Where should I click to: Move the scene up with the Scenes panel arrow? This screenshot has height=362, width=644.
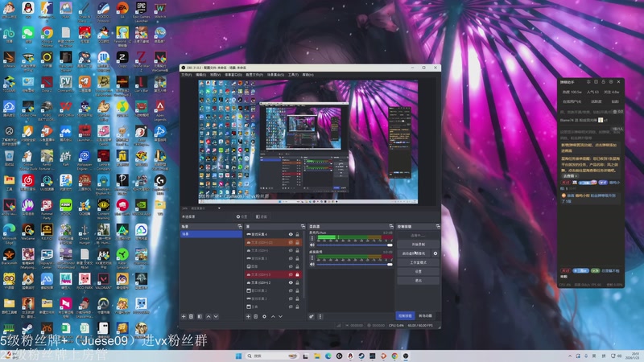(x=208, y=316)
